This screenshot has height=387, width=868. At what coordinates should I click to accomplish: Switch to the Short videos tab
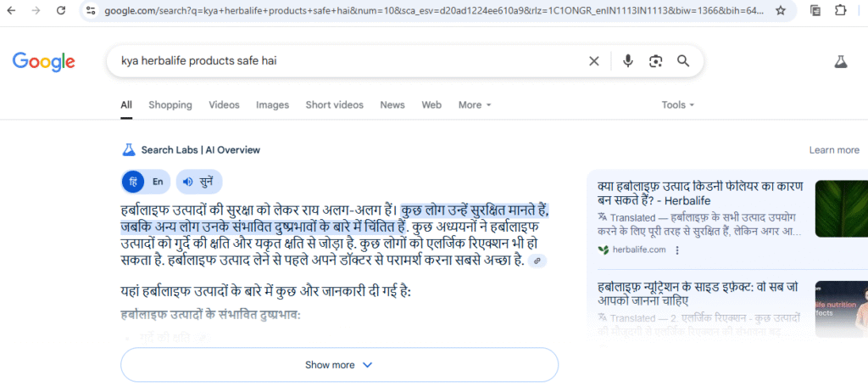pos(334,104)
